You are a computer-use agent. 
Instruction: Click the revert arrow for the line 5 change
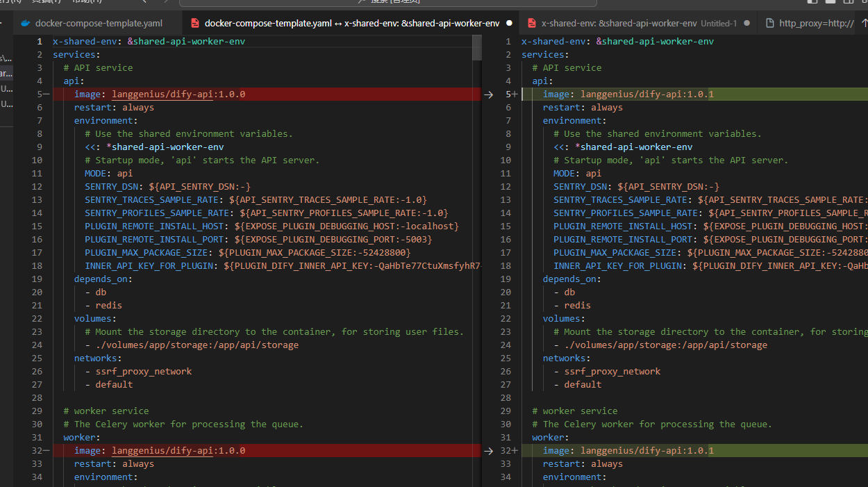click(488, 94)
